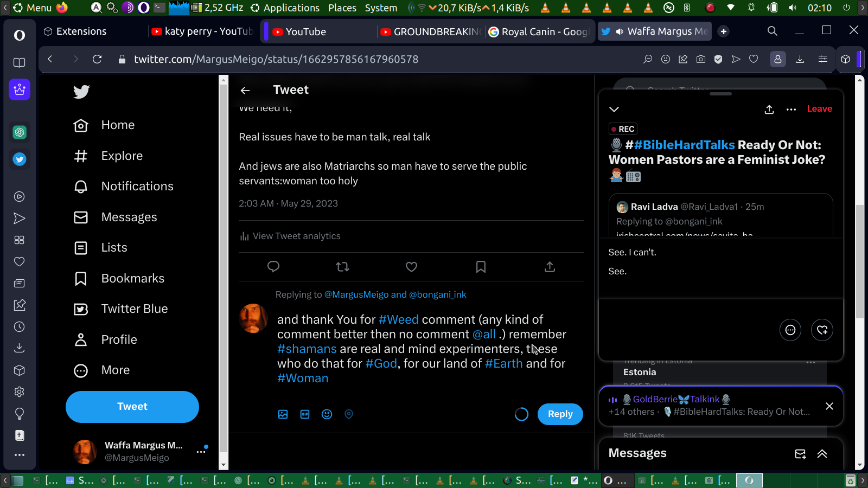Open Twitter Blue from the sidebar
The image size is (868, 488).
click(x=120, y=309)
